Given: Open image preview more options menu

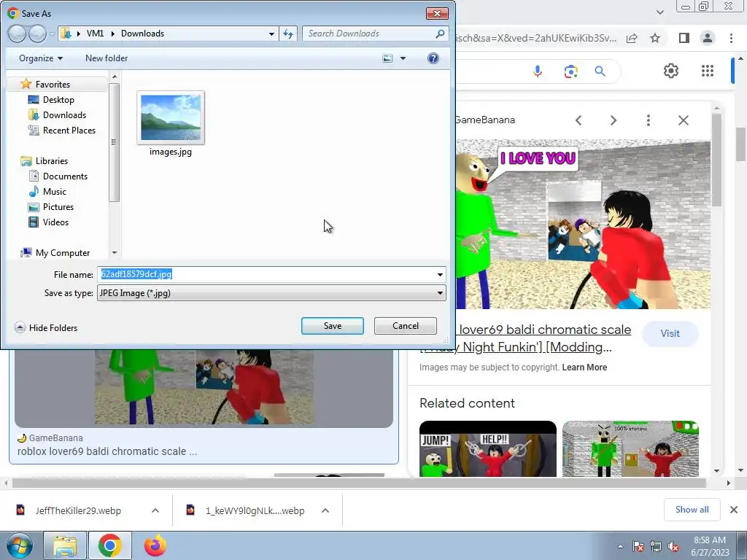Looking at the screenshot, I should coord(648,120).
